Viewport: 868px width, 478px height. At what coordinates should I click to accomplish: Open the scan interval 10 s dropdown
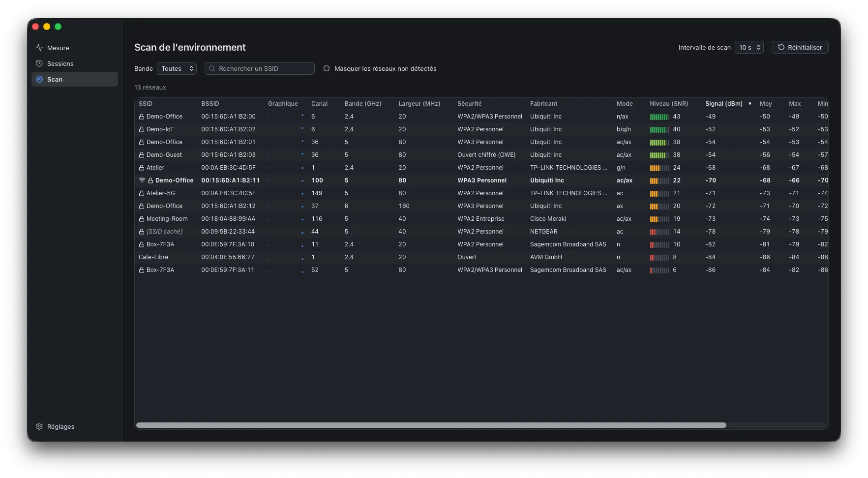tap(749, 47)
